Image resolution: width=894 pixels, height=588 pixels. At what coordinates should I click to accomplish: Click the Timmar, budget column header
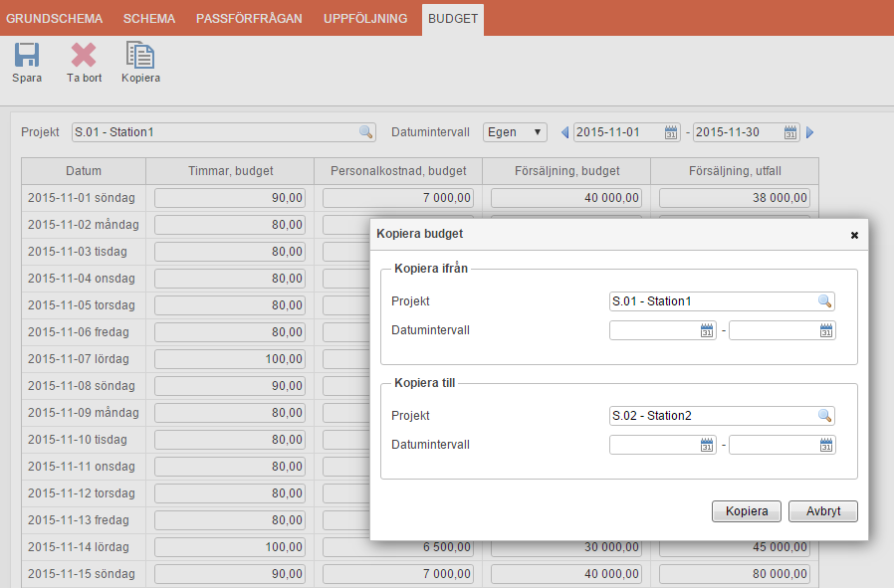click(230, 171)
